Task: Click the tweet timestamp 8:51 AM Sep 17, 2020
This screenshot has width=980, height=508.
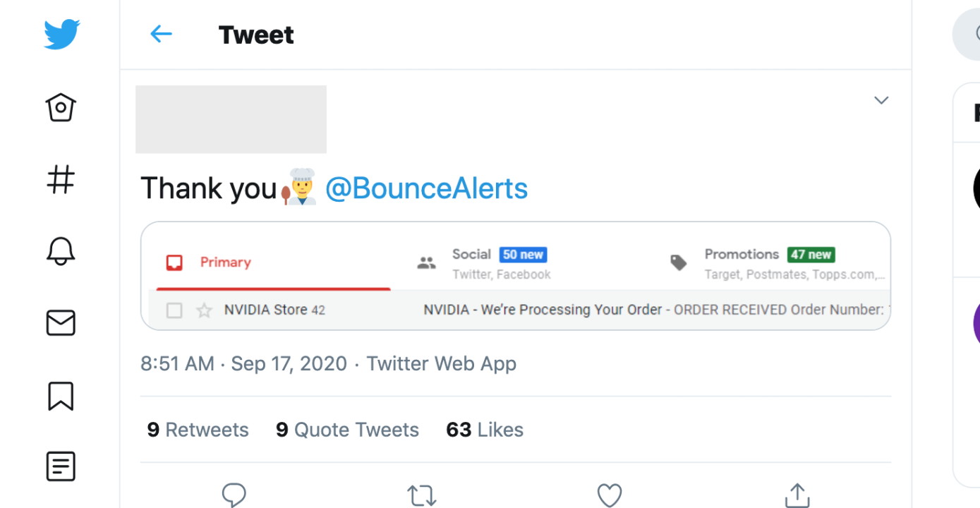Action: [x=243, y=363]
